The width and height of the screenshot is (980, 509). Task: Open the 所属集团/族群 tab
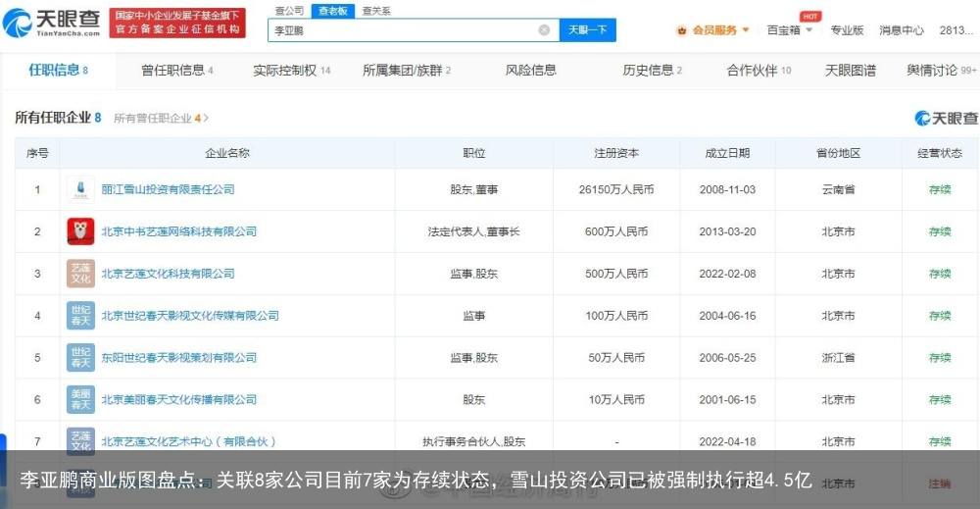click(x=407, y=70)
